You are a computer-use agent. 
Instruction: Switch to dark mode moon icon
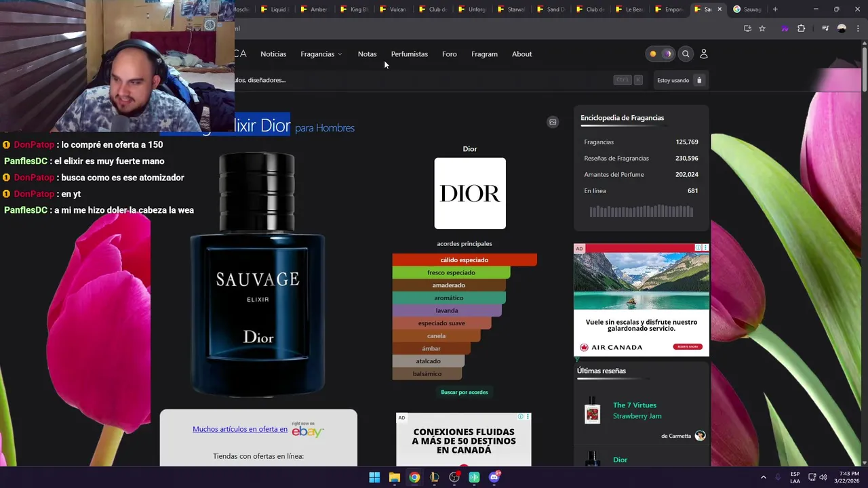point(667,54)
